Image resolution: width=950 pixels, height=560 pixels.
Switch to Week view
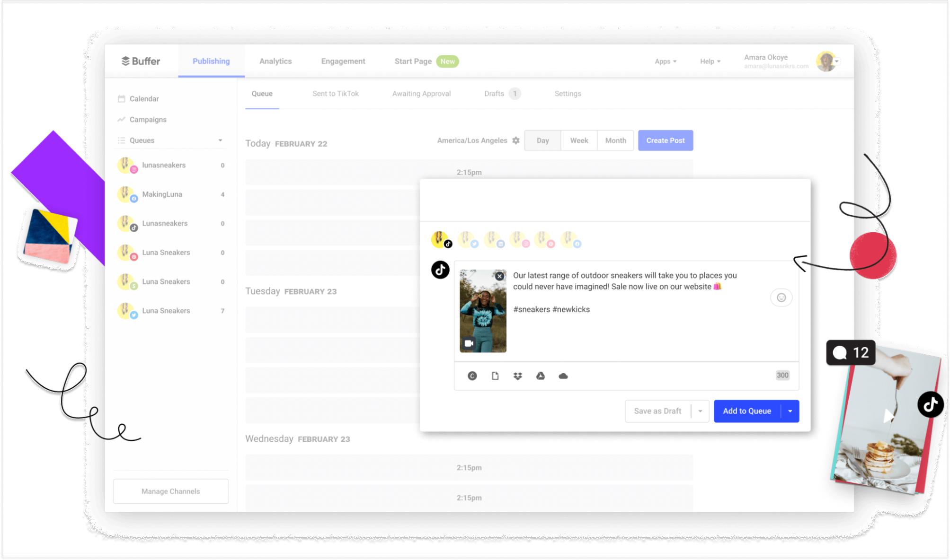[579, 140]
